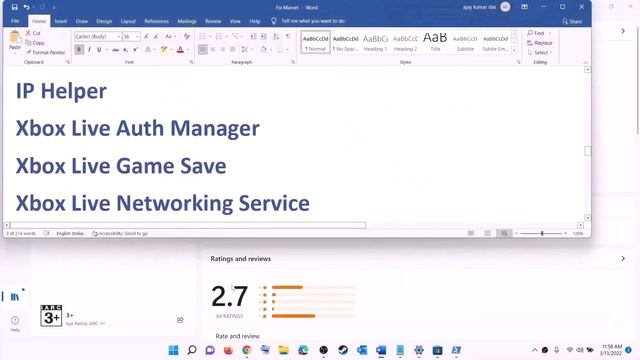This screenshot has width=640, height=360.
Task: Click the horizontal scrollbar in Word
Action: [x=188, y=225]
